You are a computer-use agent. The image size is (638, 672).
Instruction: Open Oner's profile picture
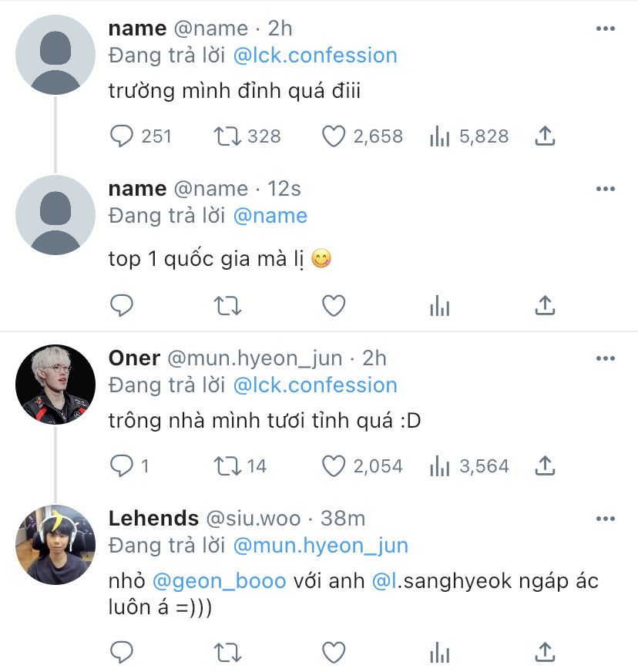click(55, 385)
